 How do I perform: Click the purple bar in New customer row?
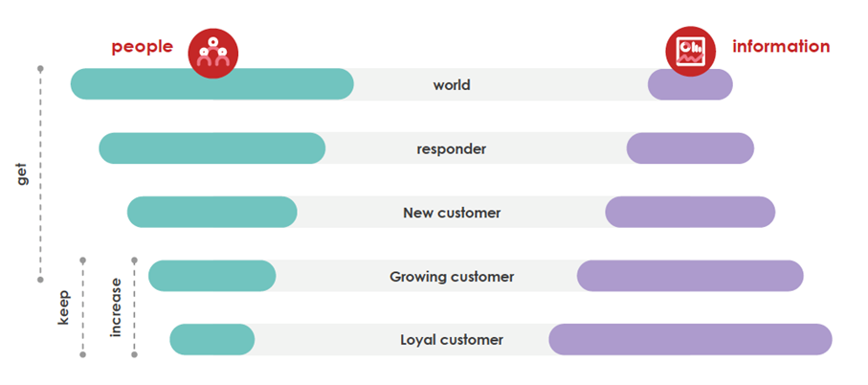click(x=690, y=212)
